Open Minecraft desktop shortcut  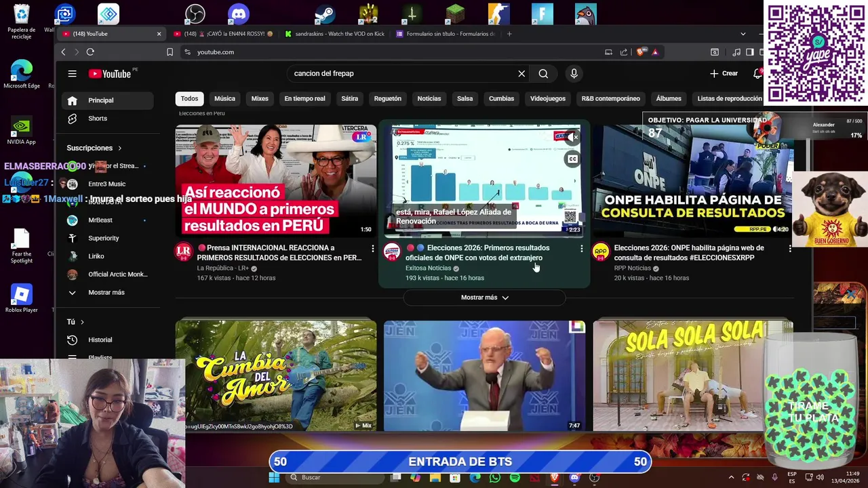coord(455,14)
